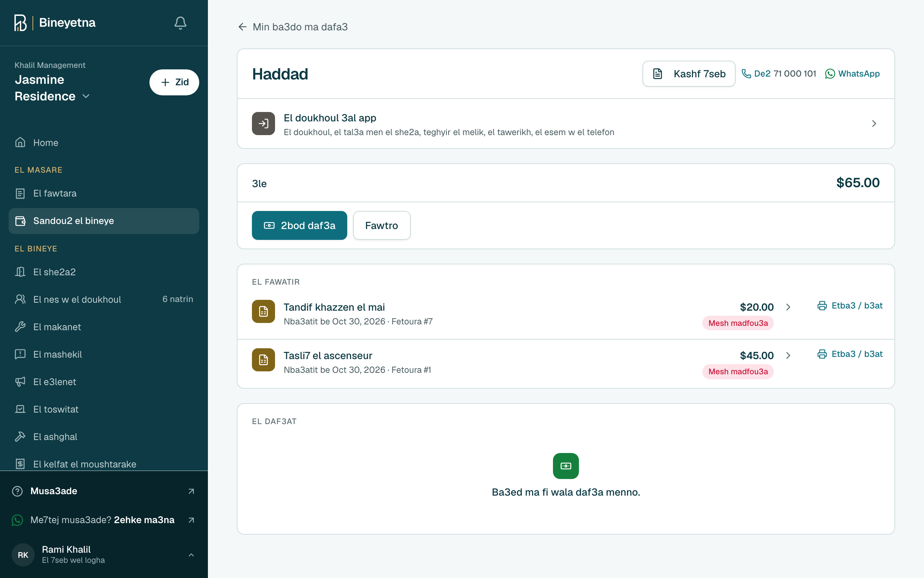924x578 pixels.
Task: Click the WhatsApp icon beside Me7tej musa3ade
Action: click(17, 520)
